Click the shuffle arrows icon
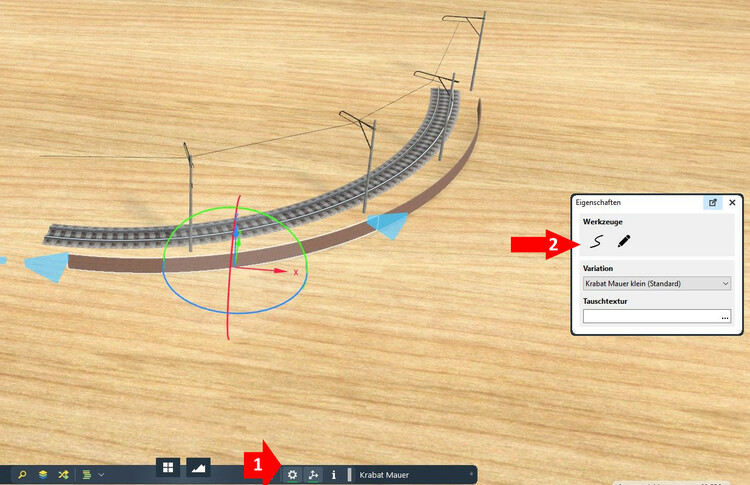Screen dimensions: 750x485 tap(63, 474)
